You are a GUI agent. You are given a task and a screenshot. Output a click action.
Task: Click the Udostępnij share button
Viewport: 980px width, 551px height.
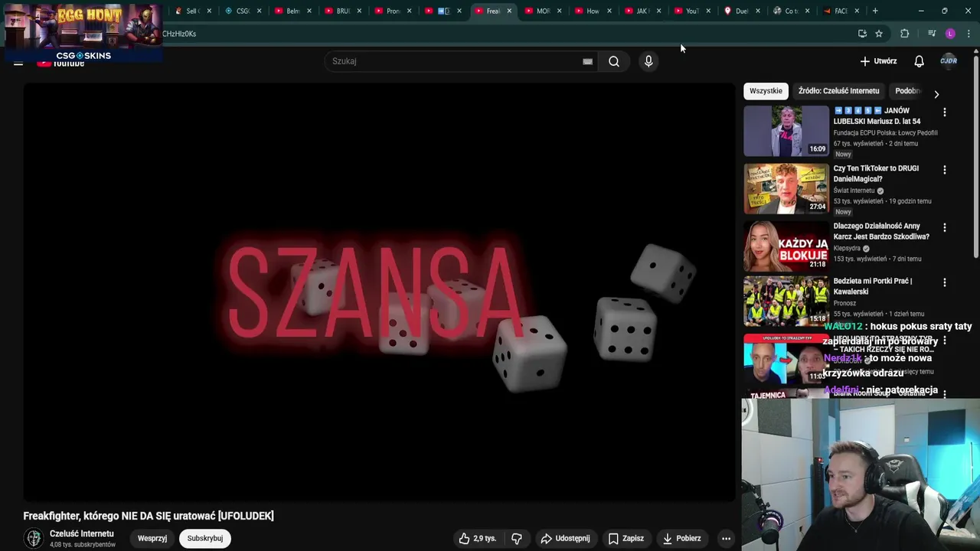click(x=565, y=538)
